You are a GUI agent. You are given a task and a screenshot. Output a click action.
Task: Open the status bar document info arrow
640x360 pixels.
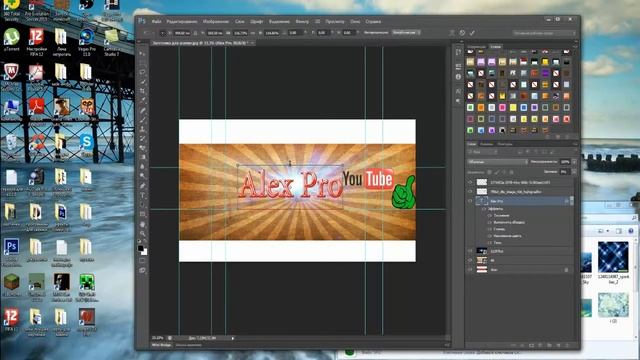[x=233, y=338]
